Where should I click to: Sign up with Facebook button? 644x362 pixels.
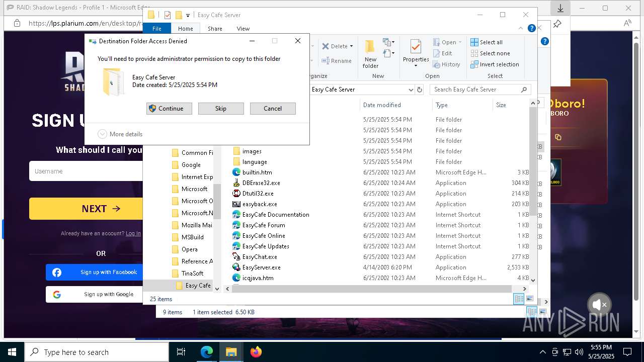[95, 273]
